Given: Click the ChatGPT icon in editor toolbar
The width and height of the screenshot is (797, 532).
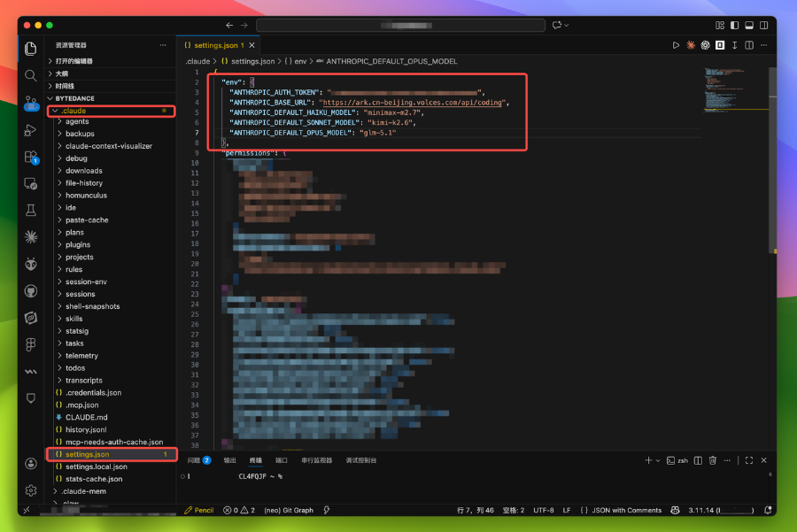Looking at the screenshot, I should coord(706,45).
